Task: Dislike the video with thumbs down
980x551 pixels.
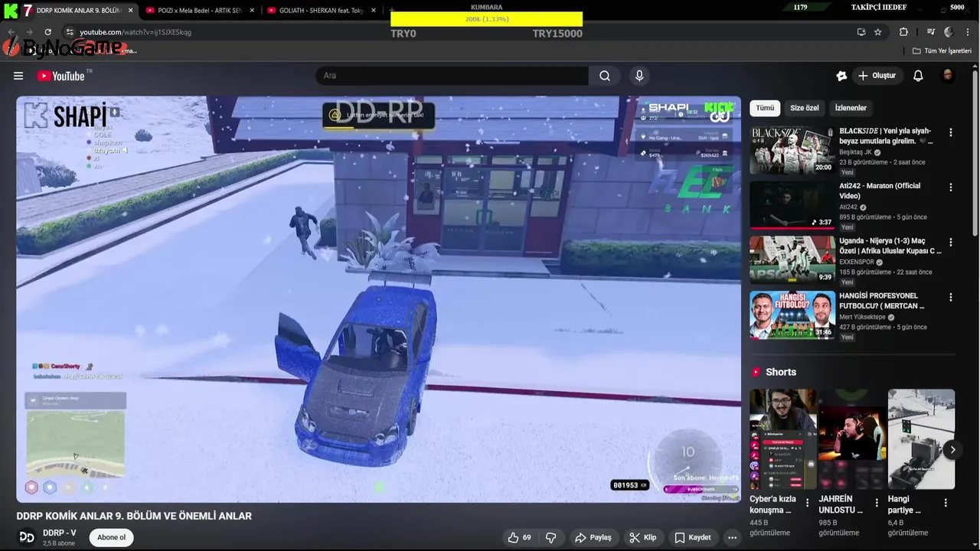Action: [x=550, y=537]
